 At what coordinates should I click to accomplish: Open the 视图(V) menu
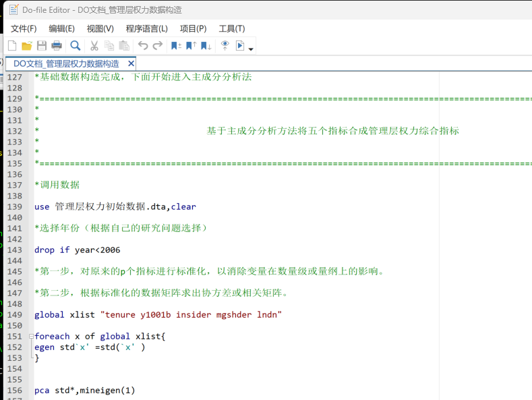[100, 29]
